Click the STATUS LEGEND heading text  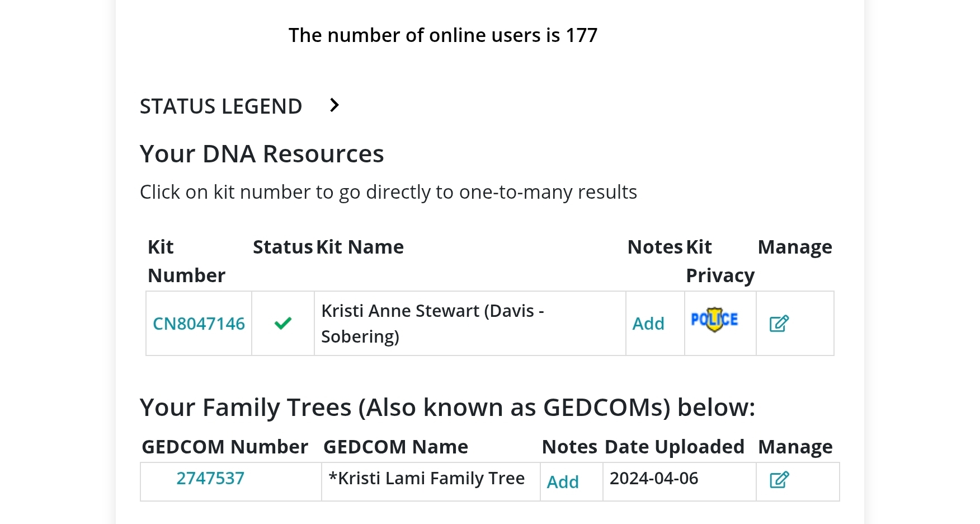coord(221,106)
